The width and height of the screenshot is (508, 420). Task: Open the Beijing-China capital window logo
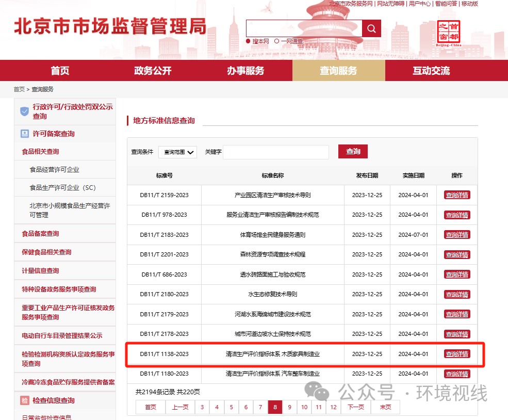[x=448, y=33]
